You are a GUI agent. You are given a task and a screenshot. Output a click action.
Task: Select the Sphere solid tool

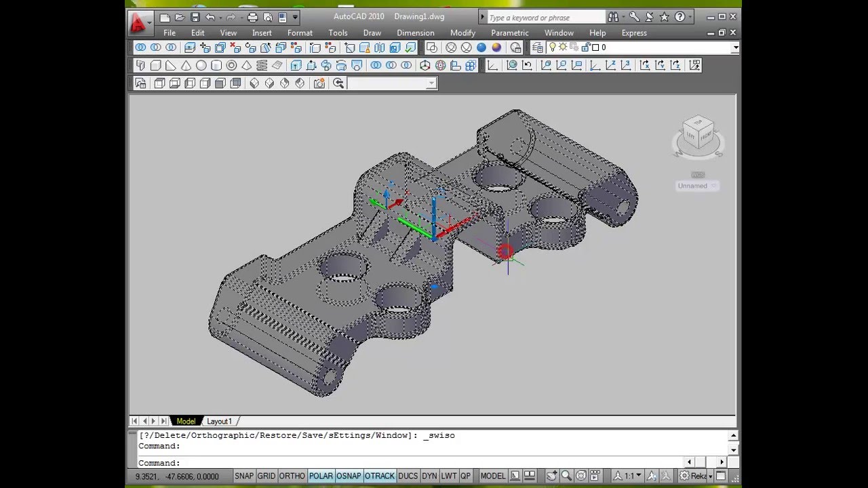click(201, 66)
